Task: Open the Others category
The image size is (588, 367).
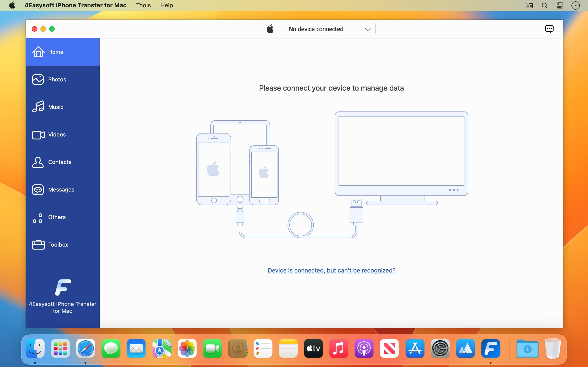Action: point(57,217)
